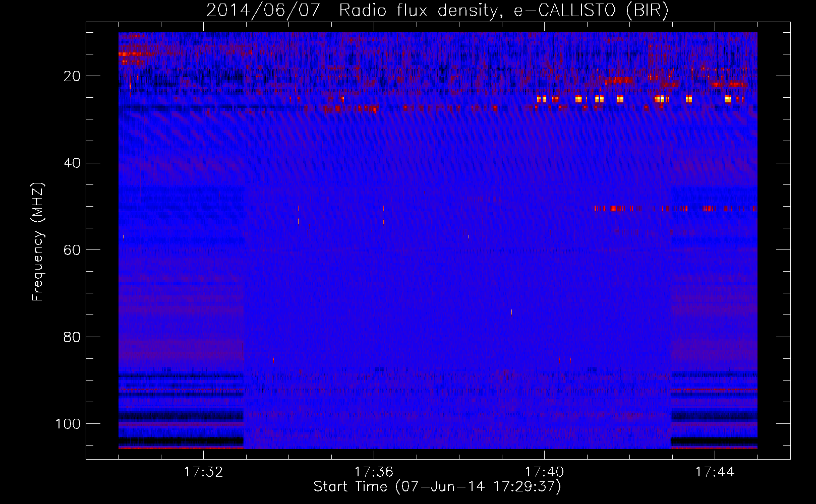
Task: Click the frequency tick label "20"
Action: pos(72,76)
